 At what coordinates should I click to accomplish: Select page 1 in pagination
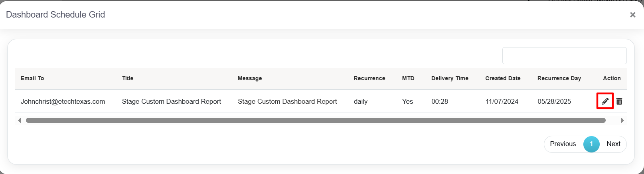click(x=591, y=144)
